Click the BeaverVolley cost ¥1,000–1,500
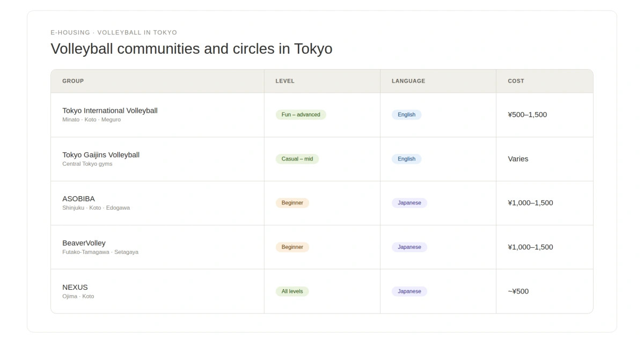The image size is (644, 338). point(530,247)
